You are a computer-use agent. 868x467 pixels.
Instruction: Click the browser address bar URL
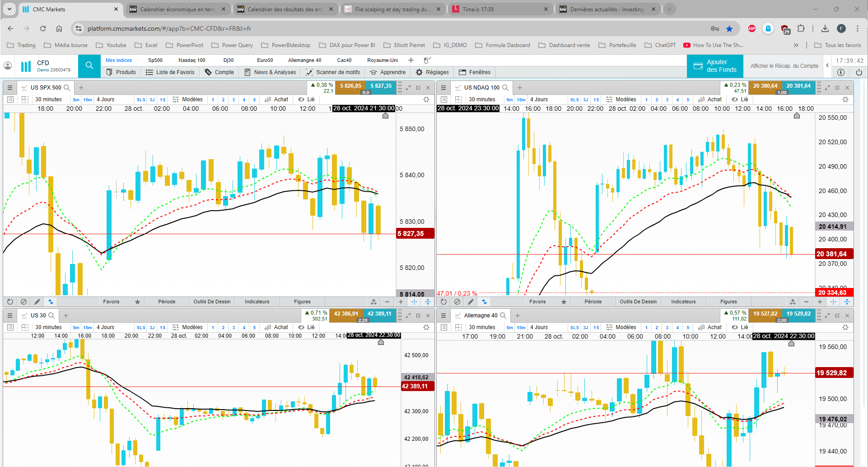coord(169,28)
